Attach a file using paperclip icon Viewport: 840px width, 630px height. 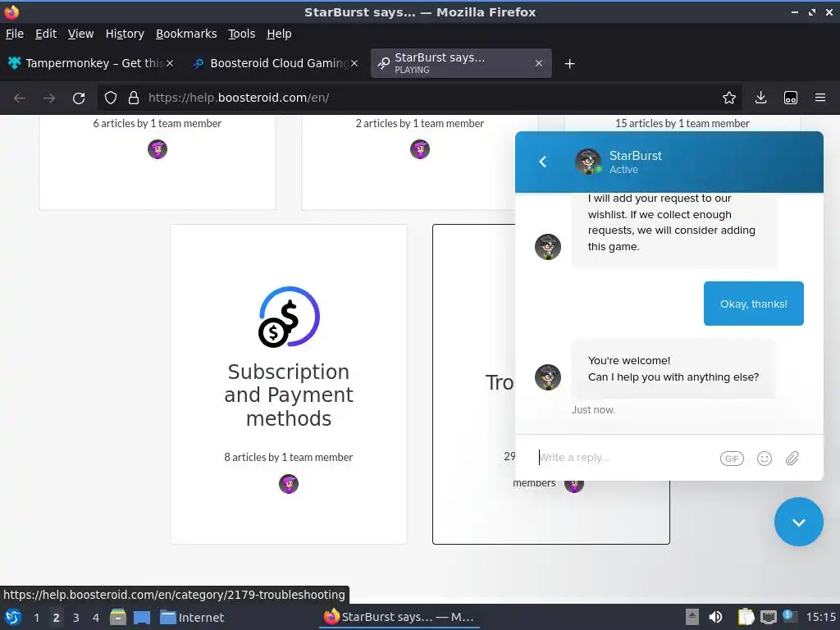(792, 459)
